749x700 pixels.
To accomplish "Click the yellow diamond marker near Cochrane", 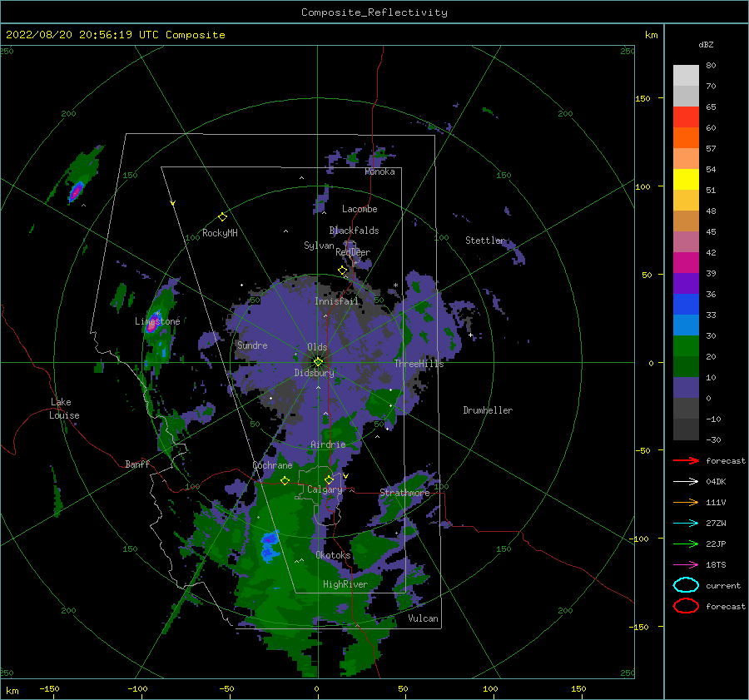I will click(x=285, y=480).
